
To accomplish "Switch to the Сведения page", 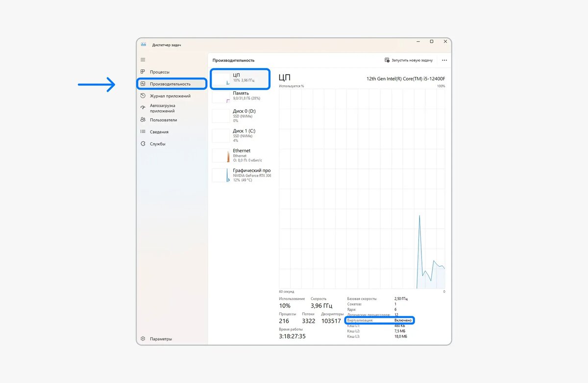I will coord(172,132).
